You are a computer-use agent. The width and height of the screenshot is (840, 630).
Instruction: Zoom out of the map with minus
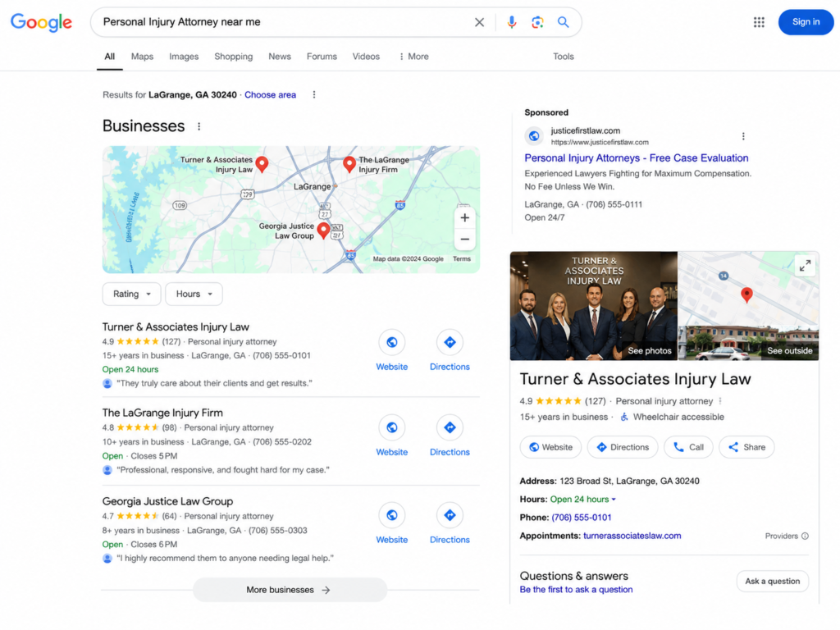tap(465, 240)
